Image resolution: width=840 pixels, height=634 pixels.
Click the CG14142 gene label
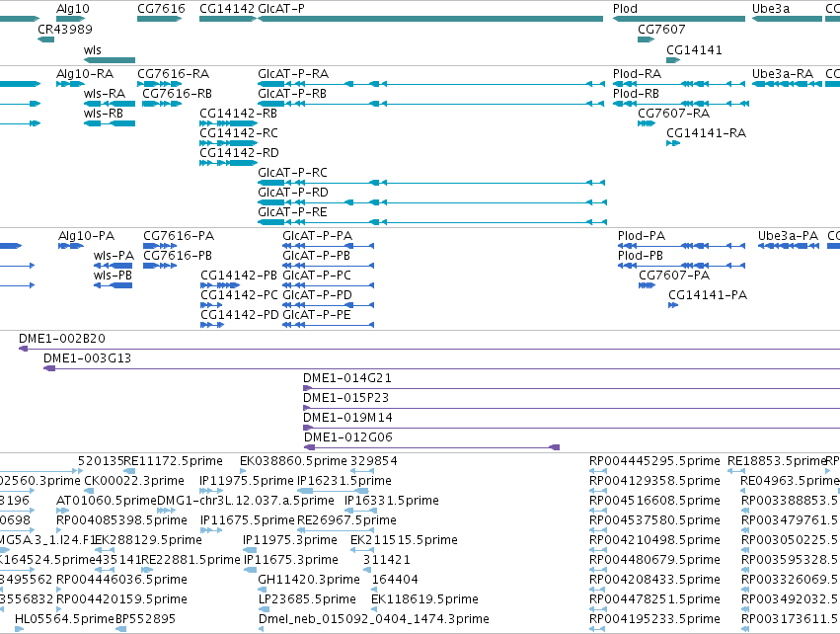pyautogui.click(x=227, y=9)
